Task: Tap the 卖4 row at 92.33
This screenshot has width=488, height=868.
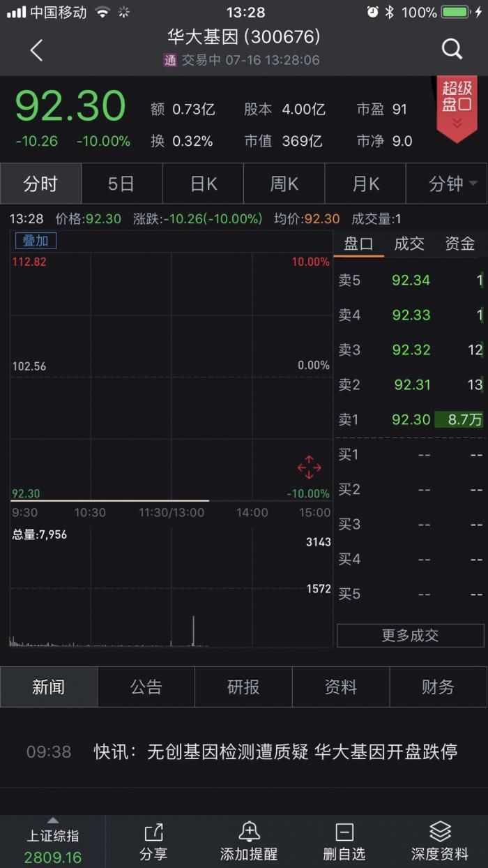Action: [411, 315]
